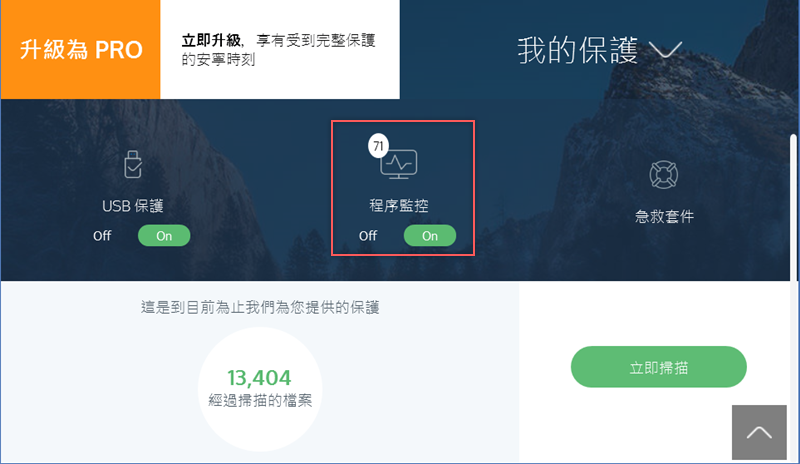Select the USB 保護 label

133,206
